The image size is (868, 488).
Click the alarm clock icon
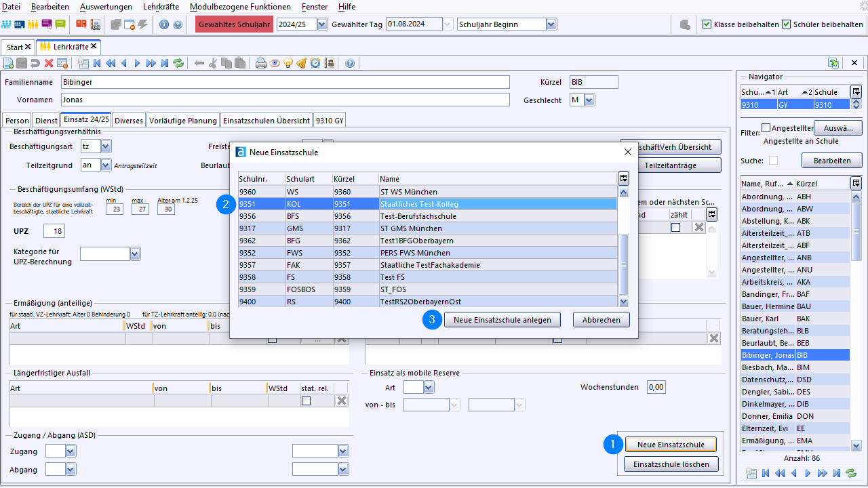(315, 63)
